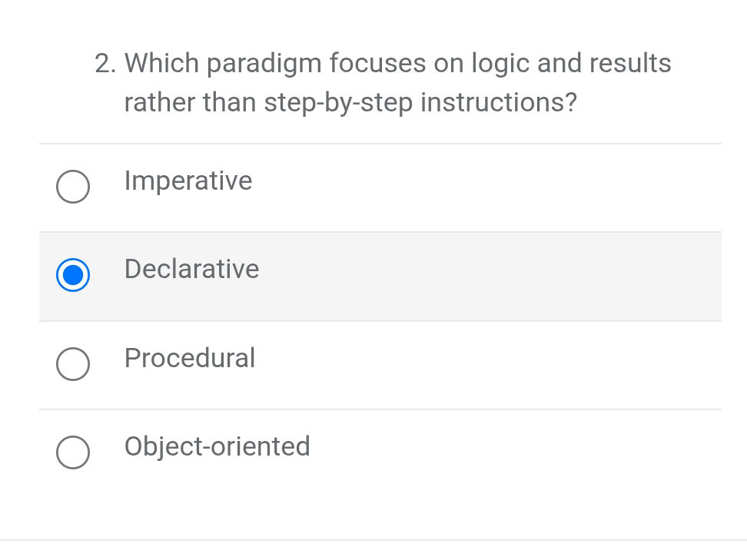Click the Declarative answer label text
This screenshot has height=560, width=747.
click(191, 270)
